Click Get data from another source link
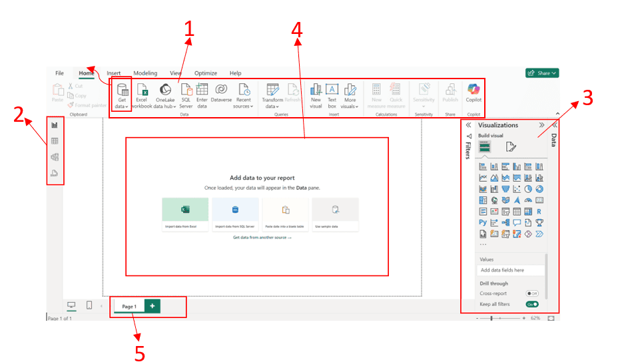The width and height of the screenshot is (622, 364). tap(262, 237)
